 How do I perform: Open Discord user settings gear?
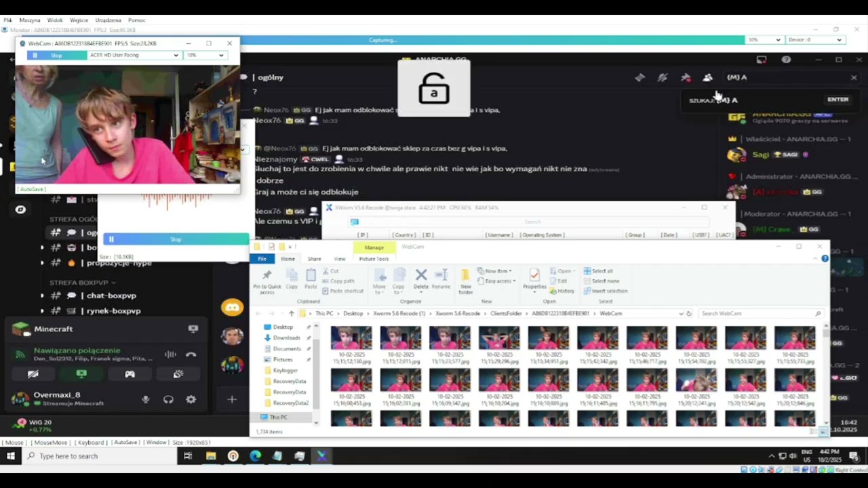(191, 399)
